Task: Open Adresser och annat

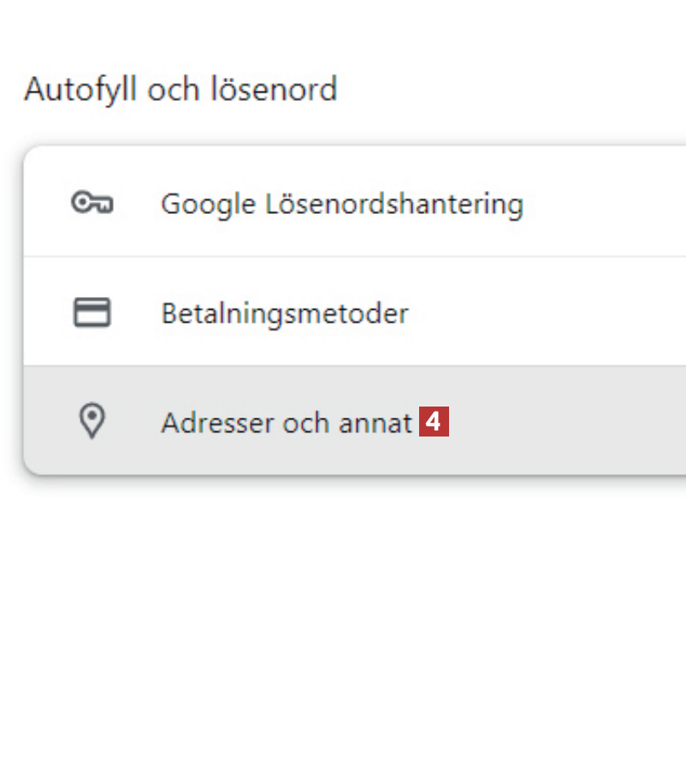Action: point(287,423)
